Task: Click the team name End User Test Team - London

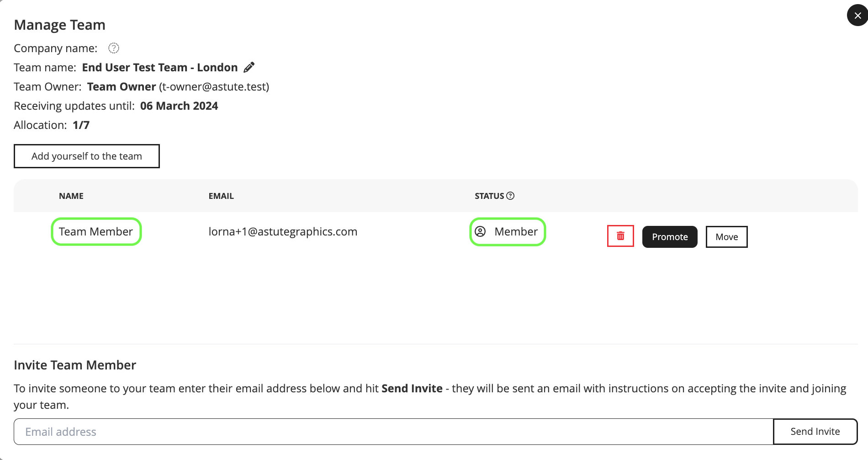Action: [160, 68]
